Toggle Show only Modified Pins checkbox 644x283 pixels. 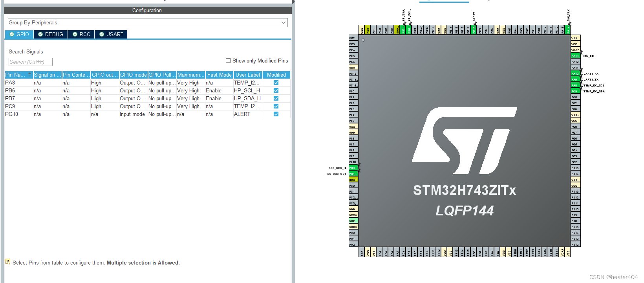[228, 61]
